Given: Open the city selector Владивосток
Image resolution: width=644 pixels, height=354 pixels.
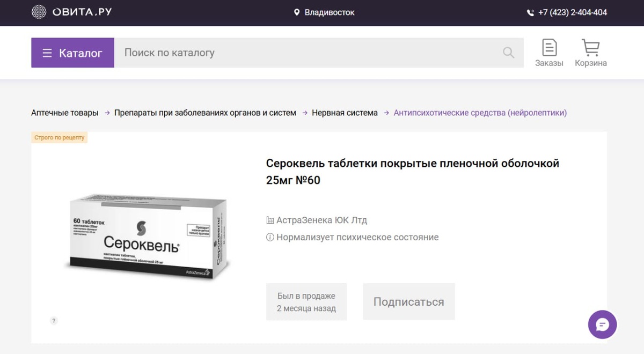Looking at the screenshot, I should [x=330, y=12].
